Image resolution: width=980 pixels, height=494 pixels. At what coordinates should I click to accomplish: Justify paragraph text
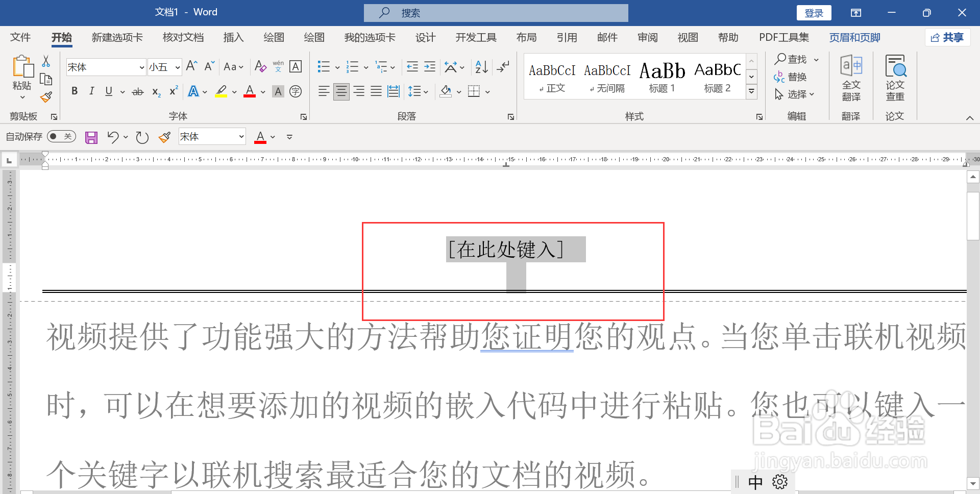tap(376, 92)
